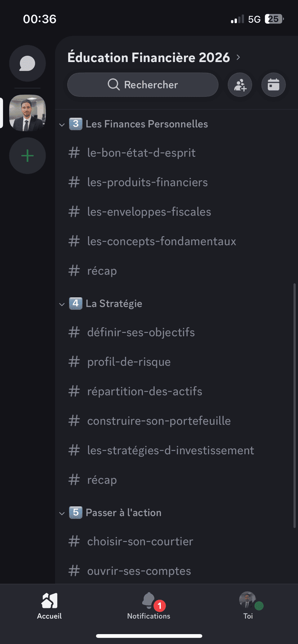Collapse the La Stratégie category

[x=62, y=304]
